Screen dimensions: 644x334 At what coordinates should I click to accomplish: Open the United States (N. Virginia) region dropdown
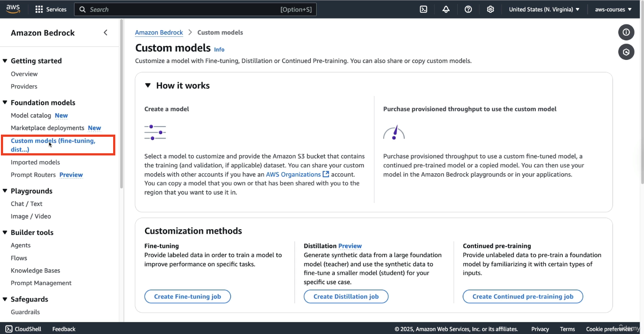pyautogui.click(x=544, y=9)
